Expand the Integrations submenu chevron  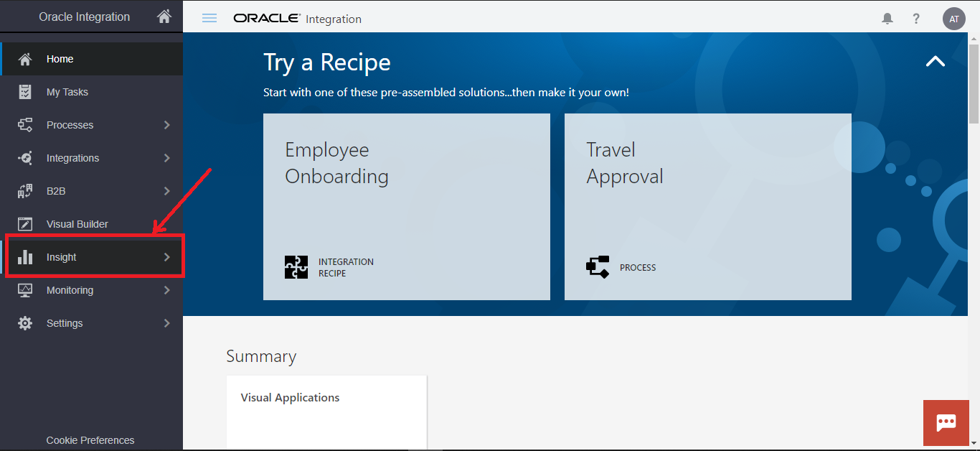(x=166, y=158)
